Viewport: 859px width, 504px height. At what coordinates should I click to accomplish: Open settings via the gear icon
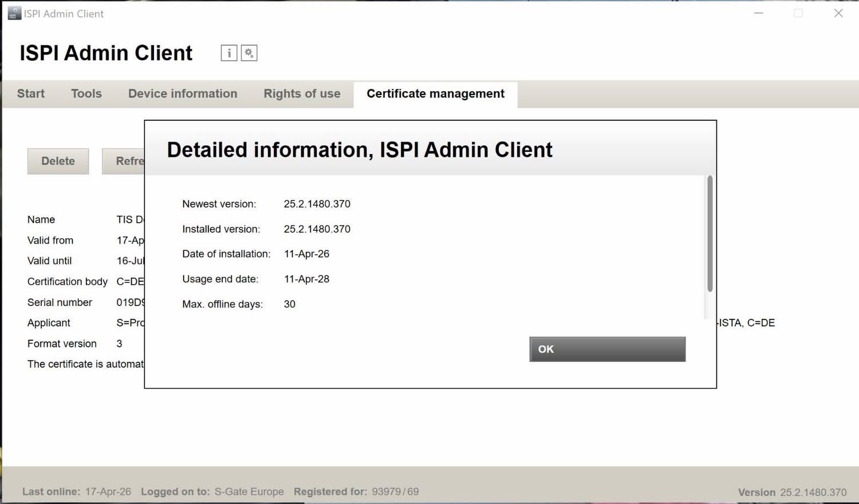(x=249, y=53)
